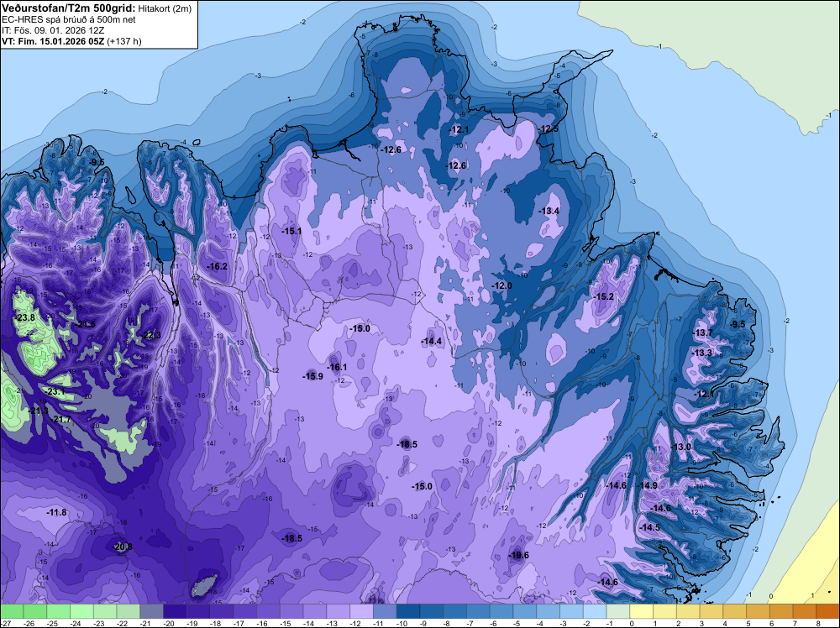
Task: Select the 'VT: Fim. 15.01.2026 05Z' valid time
Action: point(53,41)
